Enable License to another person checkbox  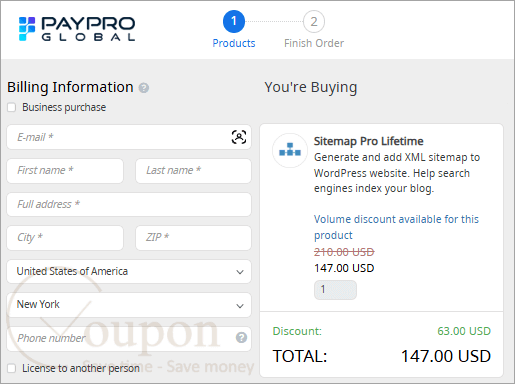click(12, 368)
